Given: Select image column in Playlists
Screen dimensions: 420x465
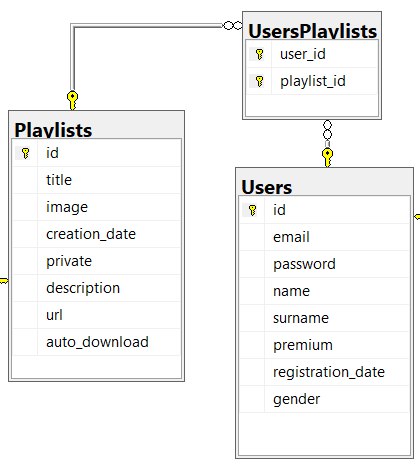Looking at the screenshot, I should 97,207.
